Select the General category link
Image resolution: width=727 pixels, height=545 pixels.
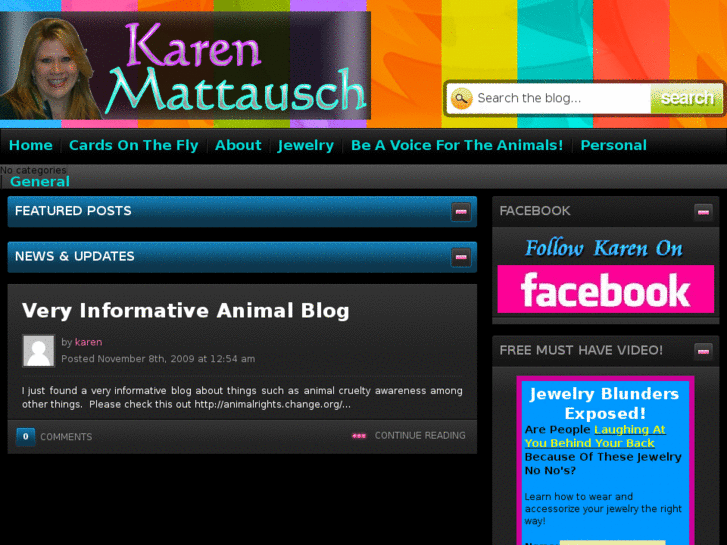(40, 181)
